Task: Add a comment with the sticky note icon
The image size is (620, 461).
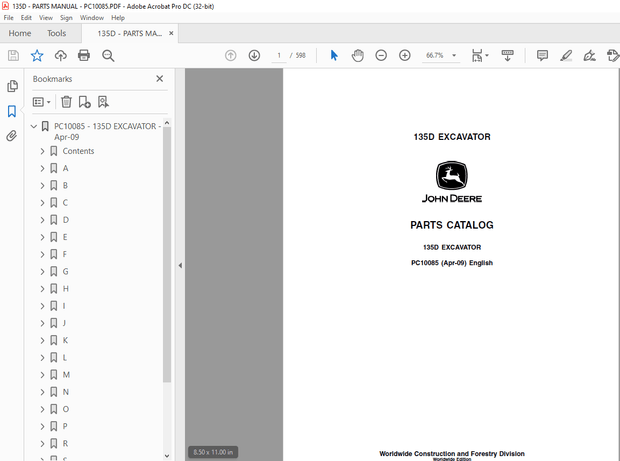Action: point(542,55)
